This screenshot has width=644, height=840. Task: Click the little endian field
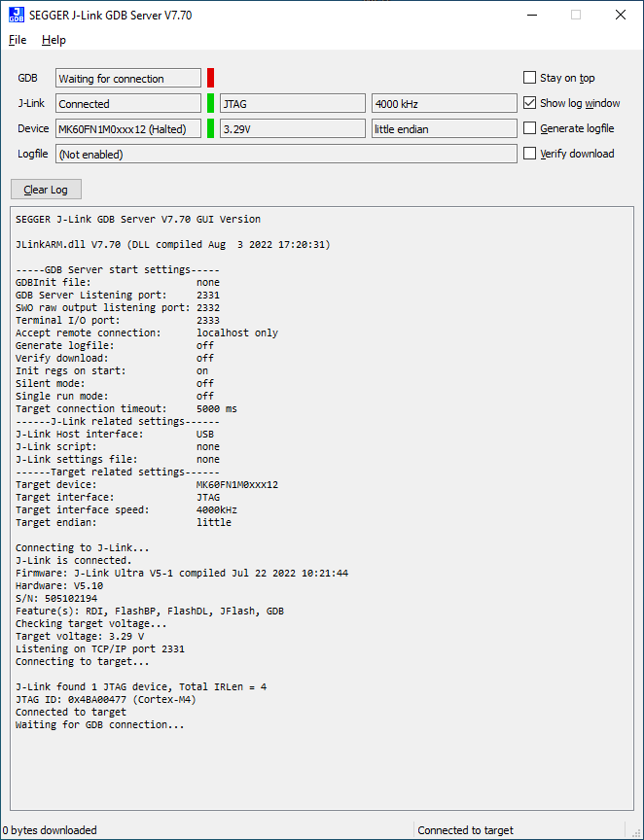(x=444, y=127)
